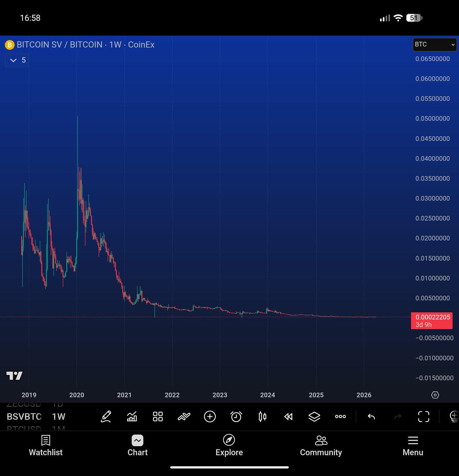Redo action arrow
The width and height of the screenshot is (459, 476).
(x=398, y=416)
